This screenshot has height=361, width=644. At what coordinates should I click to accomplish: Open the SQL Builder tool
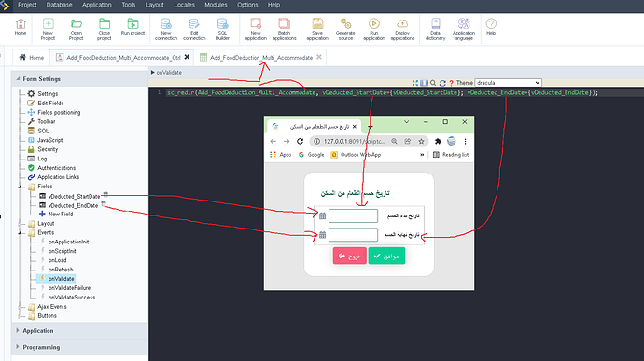[x=222, y=29]
